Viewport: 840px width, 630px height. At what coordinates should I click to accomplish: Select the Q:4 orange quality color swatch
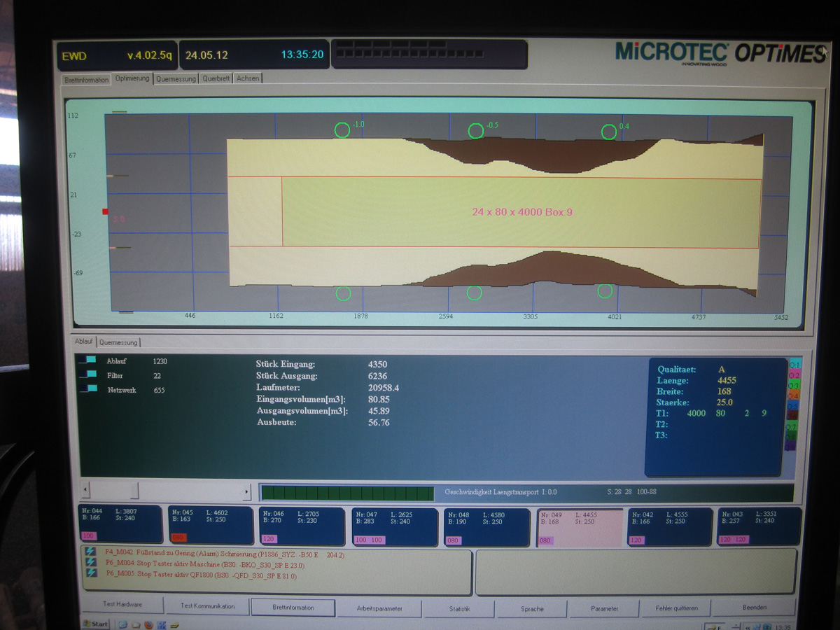pos(793,395)
